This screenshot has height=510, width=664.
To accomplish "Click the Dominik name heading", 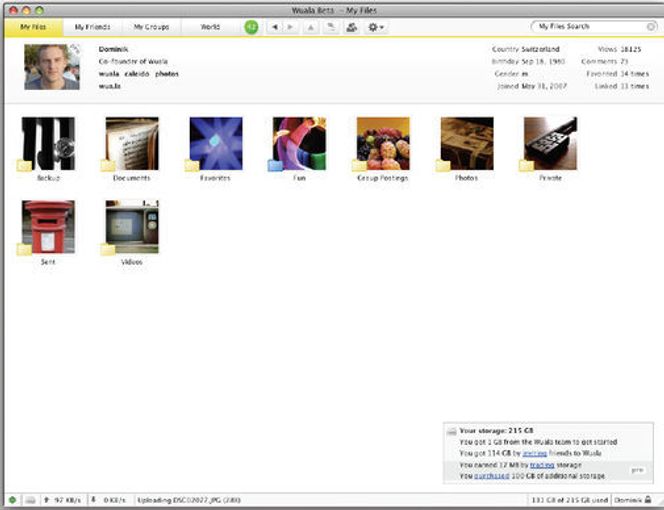I will [113, 49].
